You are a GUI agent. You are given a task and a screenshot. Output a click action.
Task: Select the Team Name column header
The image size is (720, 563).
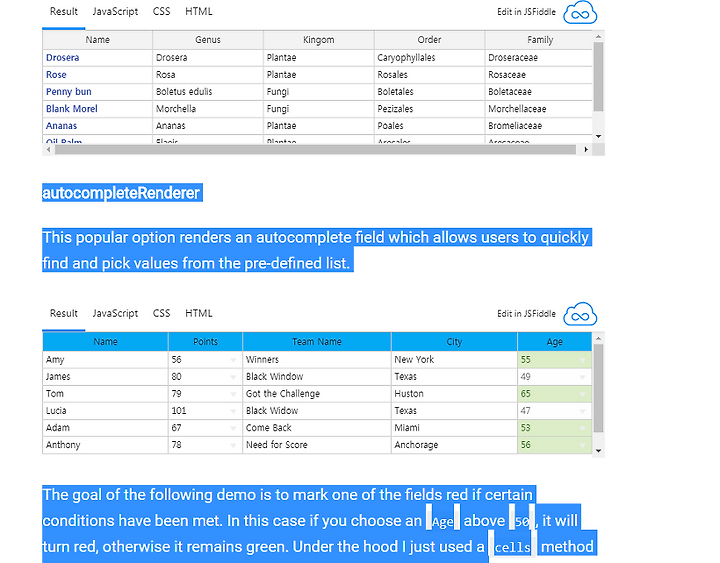[x=317, y=342]
